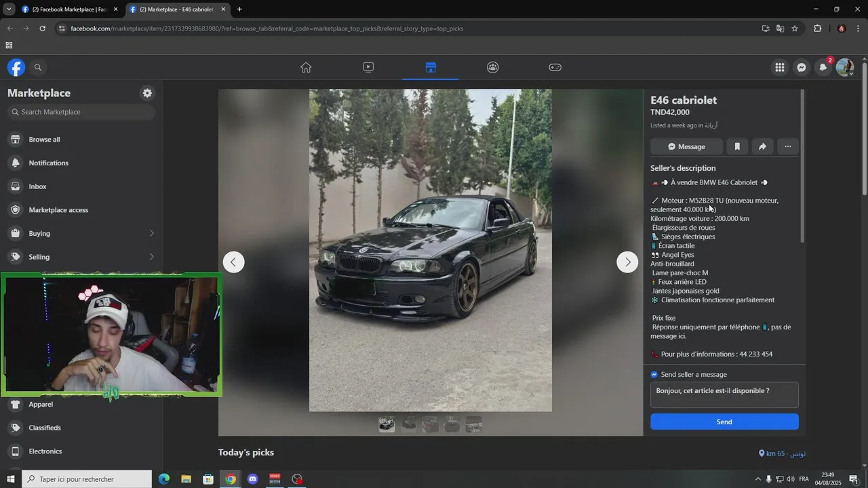Screen dimensions: 868x488
Task: Open Discord from the taskbar
Action: [x=253, y=479]
